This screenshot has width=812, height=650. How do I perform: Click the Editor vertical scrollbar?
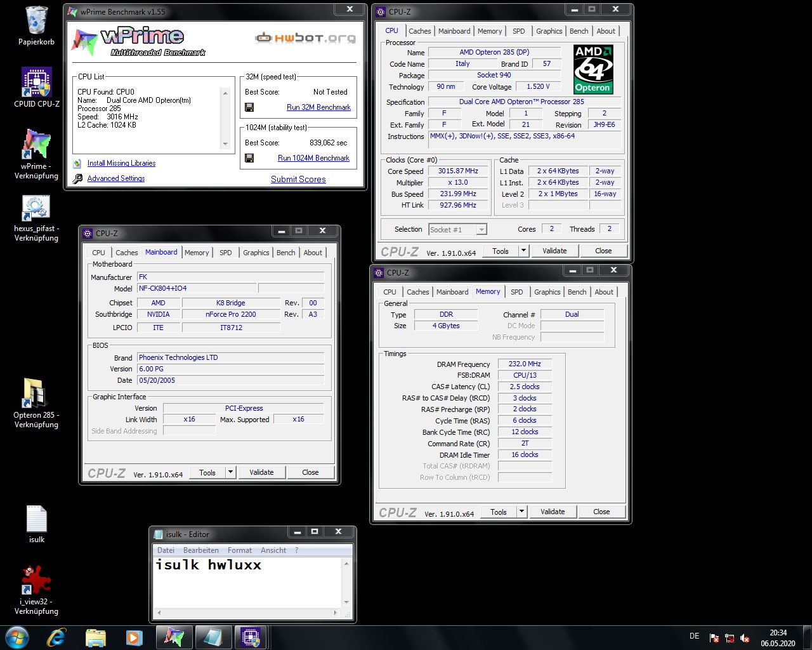coord(346,583)
